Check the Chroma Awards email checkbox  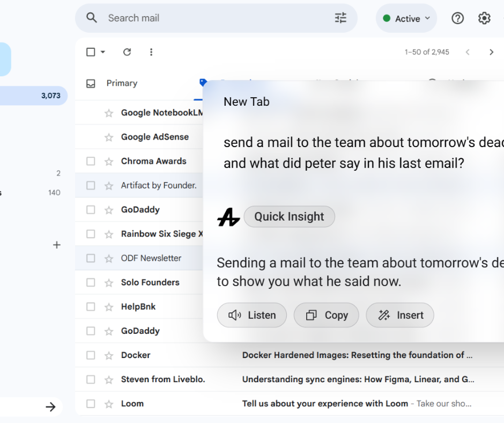click(x=91, y=162)
